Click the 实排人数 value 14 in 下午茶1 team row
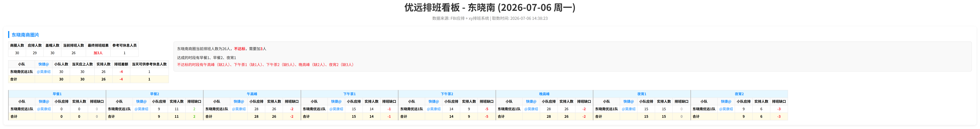 pos(371,109)
